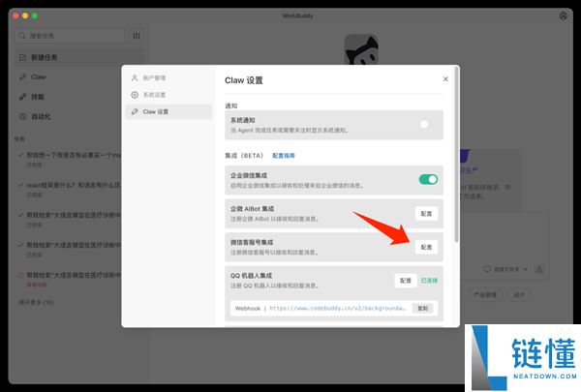This screenshot has height=392, width=581.
Task: Expand 展开更多 (16) task list
Action: (36, 302)
